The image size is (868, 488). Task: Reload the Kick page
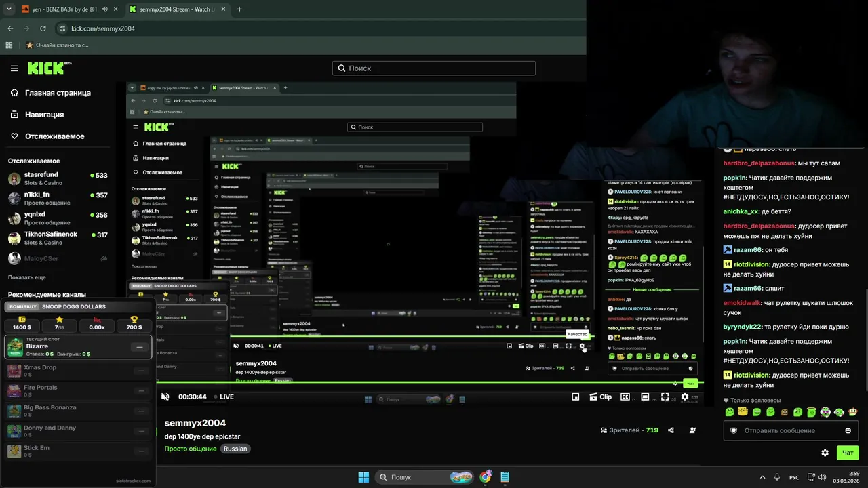tap(43, 28)
